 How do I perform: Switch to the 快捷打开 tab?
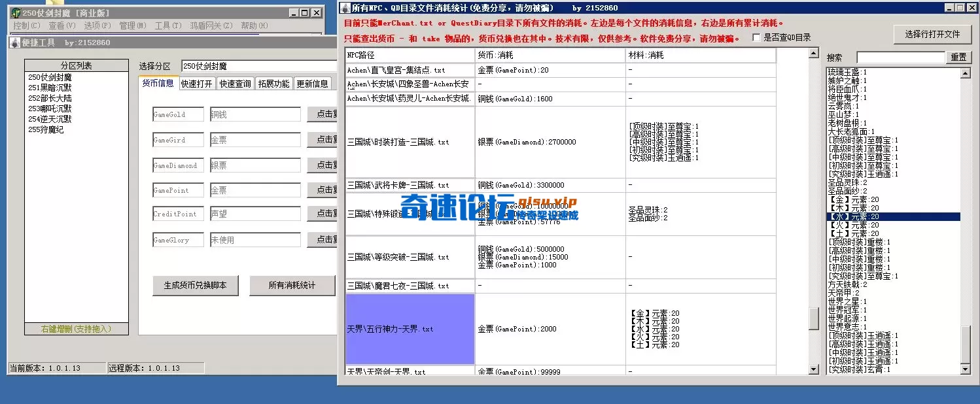coord(197,83)
